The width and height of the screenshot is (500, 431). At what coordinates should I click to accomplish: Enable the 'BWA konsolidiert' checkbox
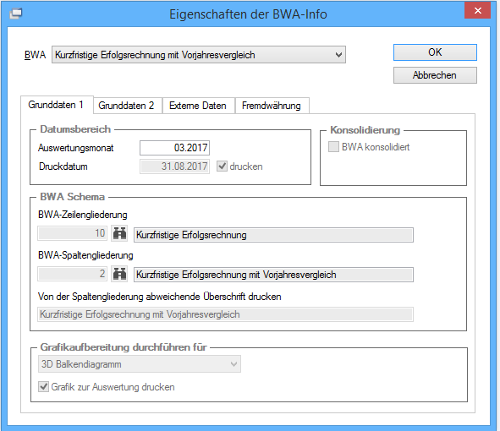click(333, 147)
